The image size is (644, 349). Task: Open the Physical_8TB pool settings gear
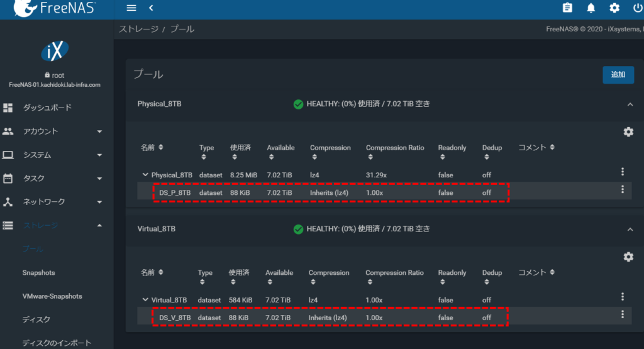coord(628,132)
